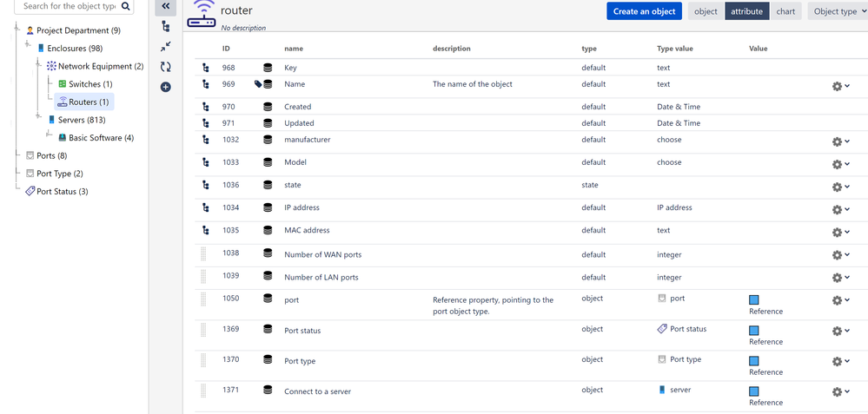The height and width of the screenshot is (414, 868).
Task: Open gear menu for manufacturer attribute
Action: [x=841, y=141]
